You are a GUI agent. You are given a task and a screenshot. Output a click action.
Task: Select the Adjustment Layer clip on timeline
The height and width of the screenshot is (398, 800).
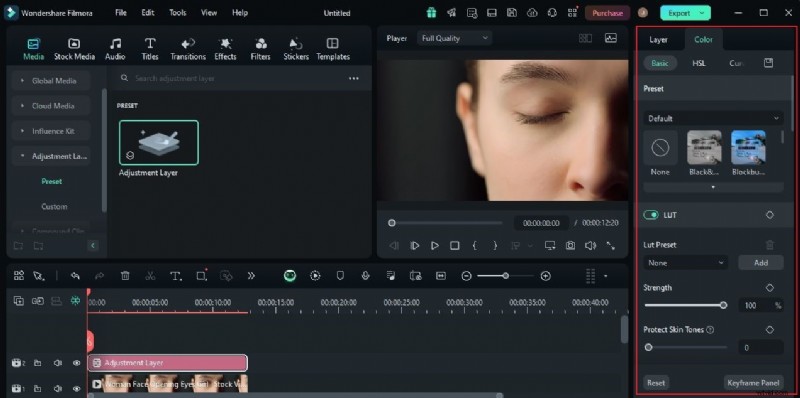pos(167,363)
